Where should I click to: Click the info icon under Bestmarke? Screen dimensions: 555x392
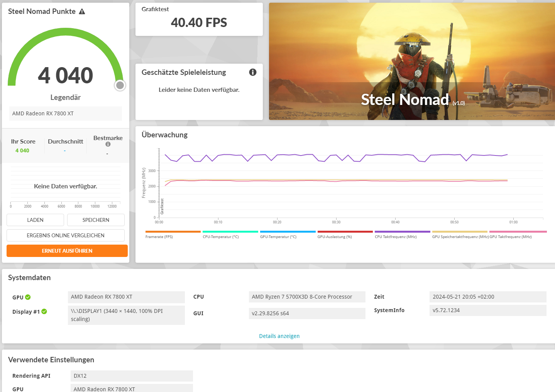108,144
